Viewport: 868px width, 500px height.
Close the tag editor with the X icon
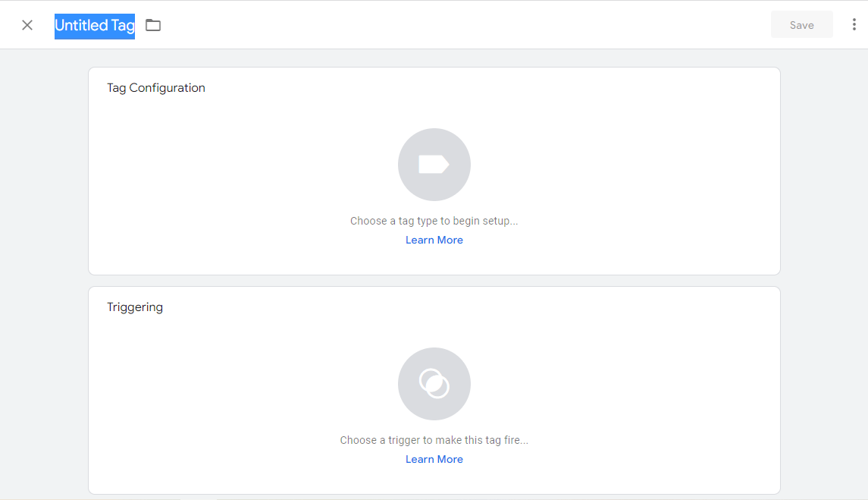click(27, 25)
